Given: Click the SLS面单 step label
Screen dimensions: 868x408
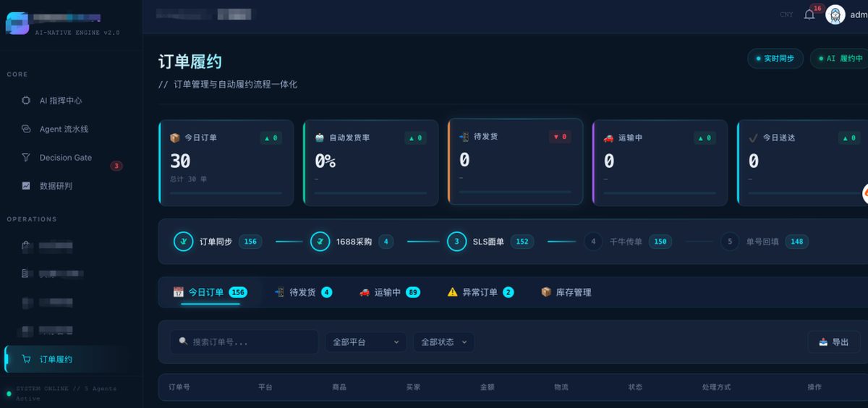Looking at the screenshot, I should pos(488,242).
